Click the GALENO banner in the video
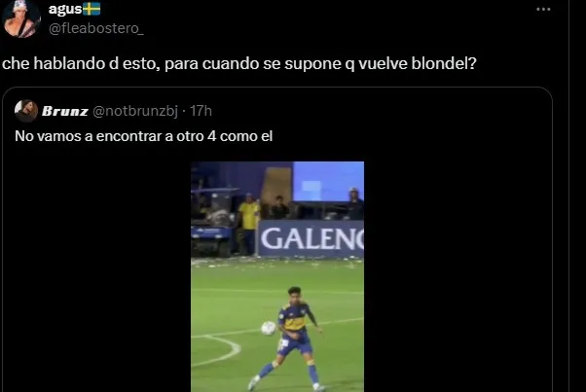Viewport: 586px width, 392px height. point(311,239)
